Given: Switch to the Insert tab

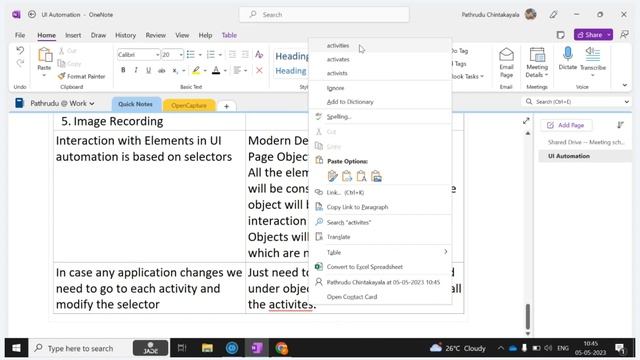Looking at the screenshot, I should (73, 35).
